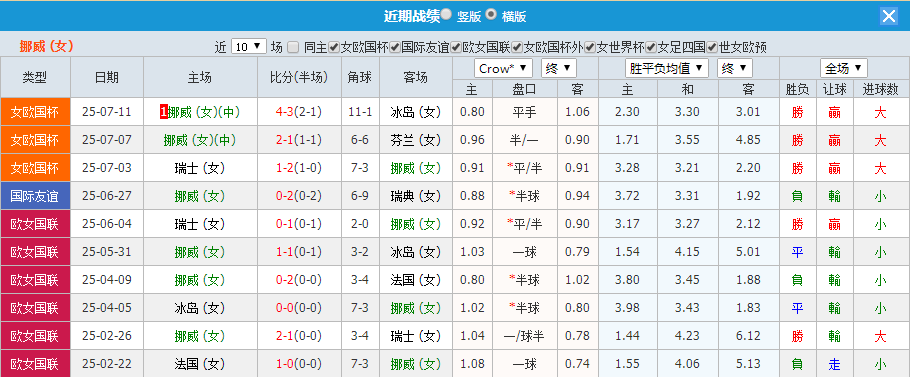Click away team 芬兰 (女)
Image resolution: width=910 pixels, height=377 pixels.
(416, 140)
